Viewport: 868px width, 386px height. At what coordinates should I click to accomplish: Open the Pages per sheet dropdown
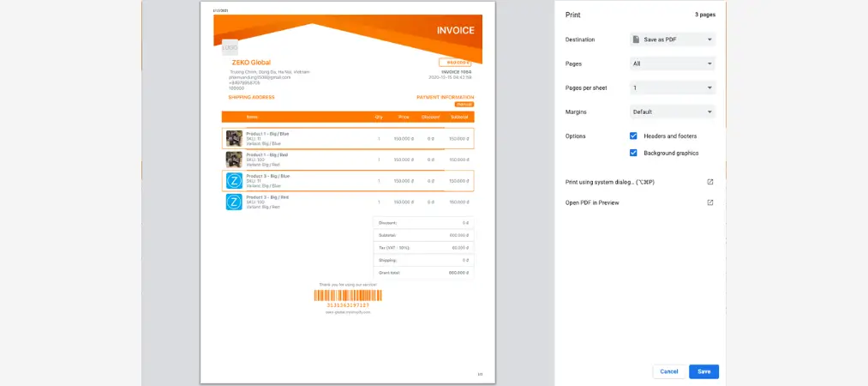tap(673, 87)
